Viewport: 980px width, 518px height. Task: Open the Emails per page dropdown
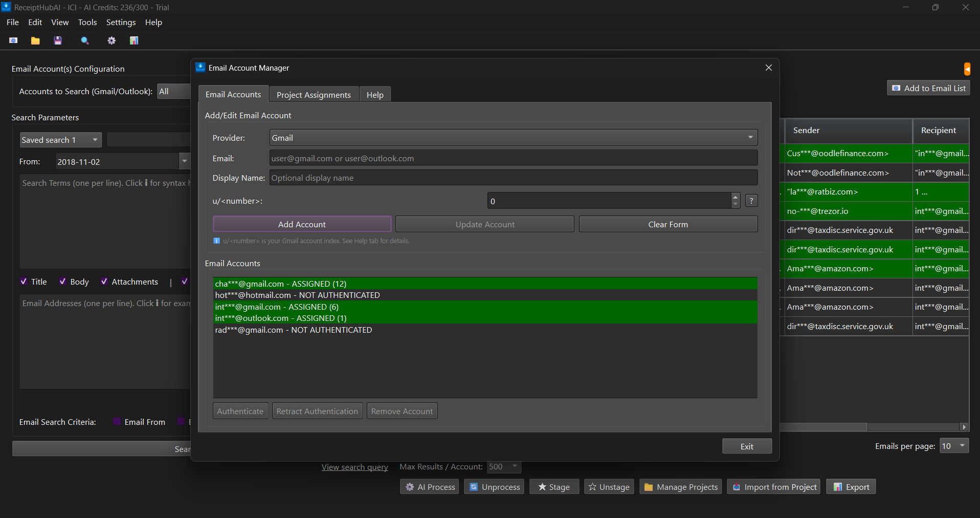954,446
